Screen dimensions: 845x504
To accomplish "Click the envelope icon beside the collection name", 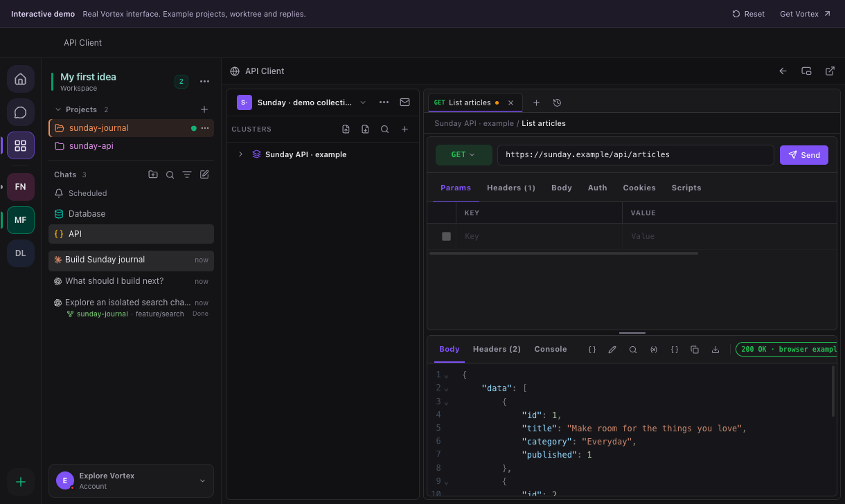I will pyautogui.click(x=405, y=102).
